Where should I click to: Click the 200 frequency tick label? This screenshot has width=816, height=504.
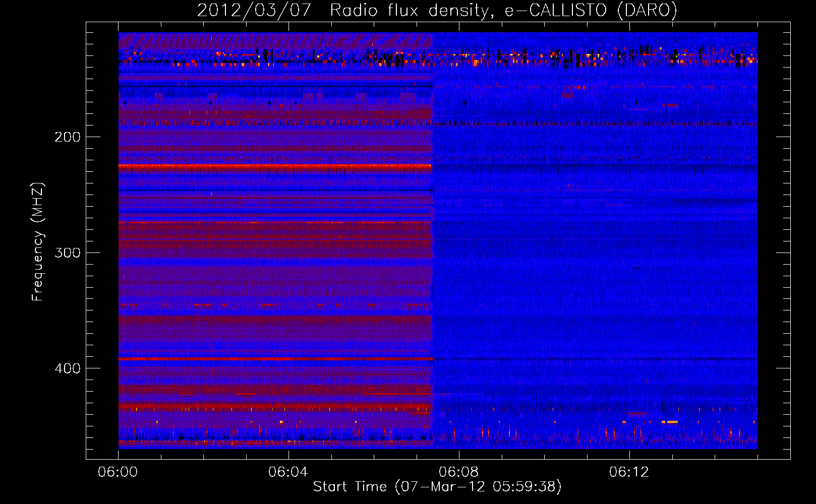68,137
